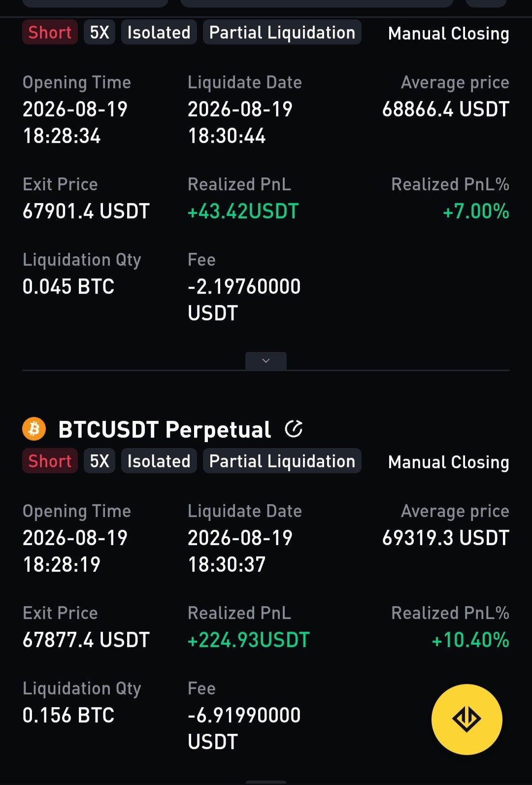The width and height of the screenshot is (532, 785).
Task: Tap the +224.93USDT realized PnL value
Action: click(x=249, y=640)
